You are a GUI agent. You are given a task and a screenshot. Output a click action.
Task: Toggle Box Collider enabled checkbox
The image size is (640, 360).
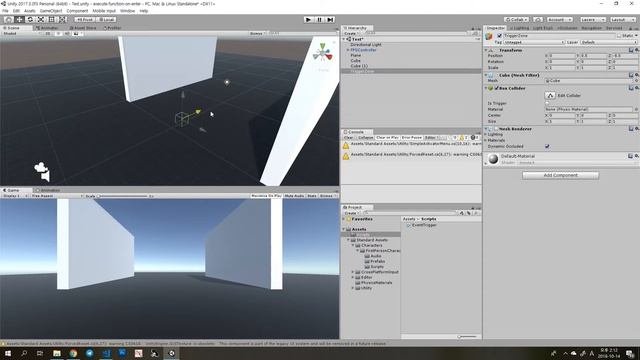(x=497, y=88)
